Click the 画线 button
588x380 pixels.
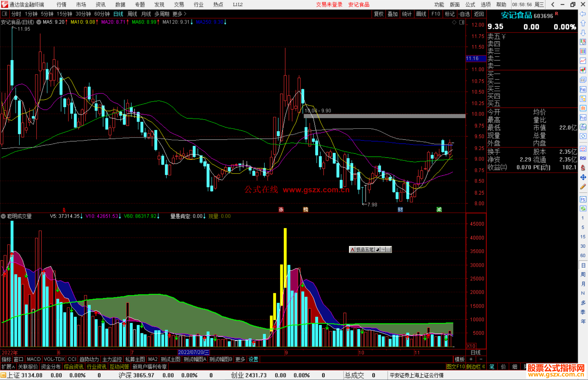pyautogui.click(x=421, y=14)
